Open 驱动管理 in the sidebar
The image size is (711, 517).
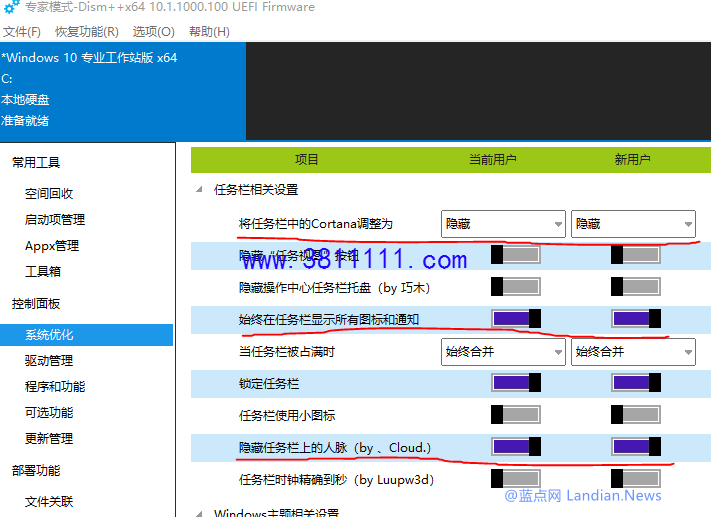click(49, 361)
